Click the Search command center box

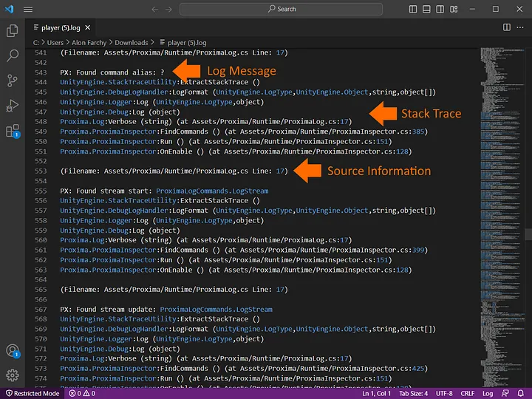[282, 9]
